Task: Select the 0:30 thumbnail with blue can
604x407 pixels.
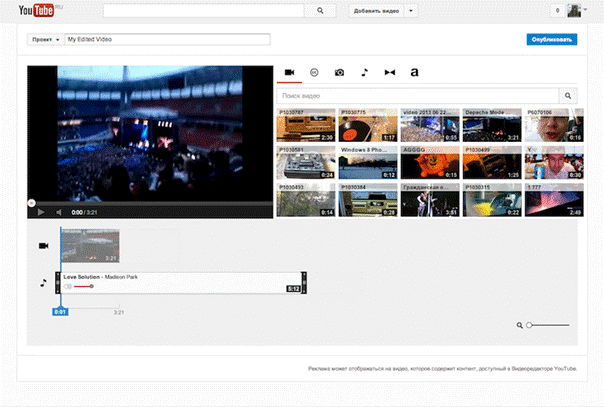Action: [554, 162]
